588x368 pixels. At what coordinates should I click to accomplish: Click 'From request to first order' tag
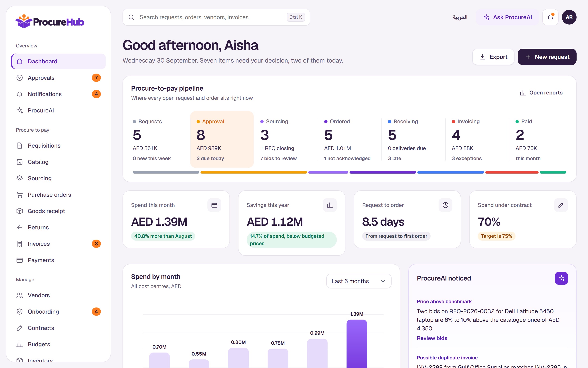(x=396, y=236)
